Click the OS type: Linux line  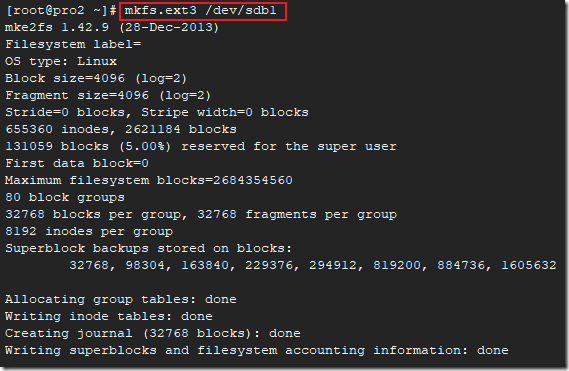(x=61, y=61)
